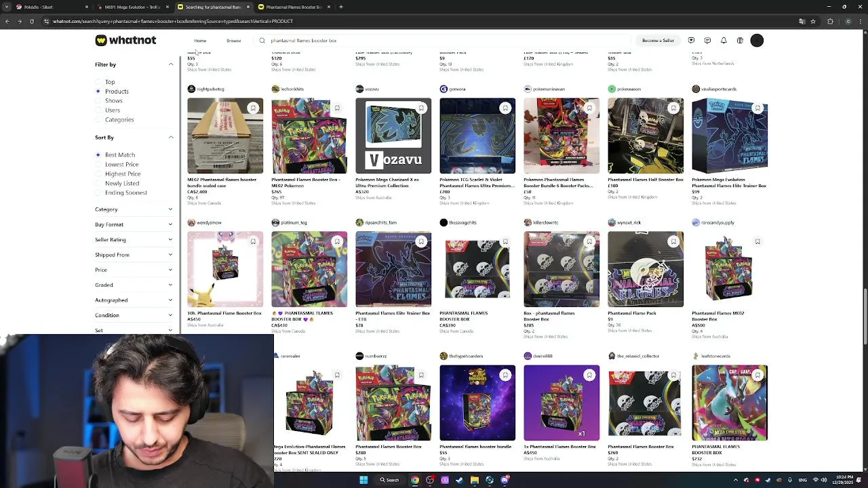
Task: Collapse the Filter by section
Action: [171, 64]
